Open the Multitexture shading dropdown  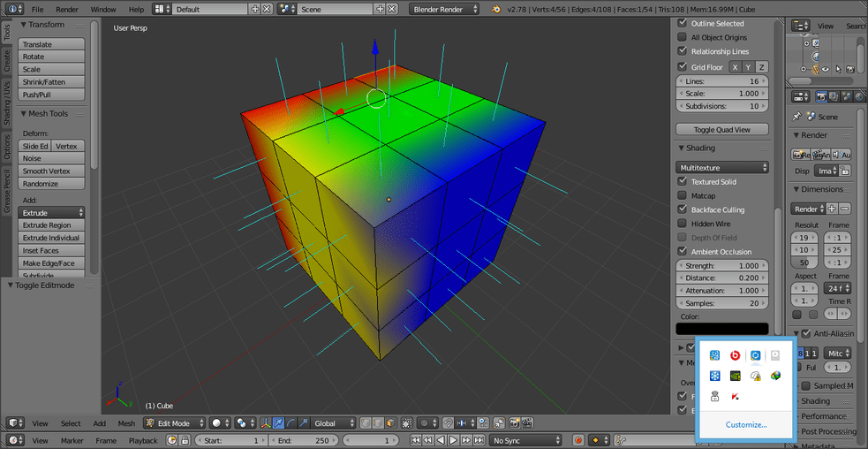(722, 167)
